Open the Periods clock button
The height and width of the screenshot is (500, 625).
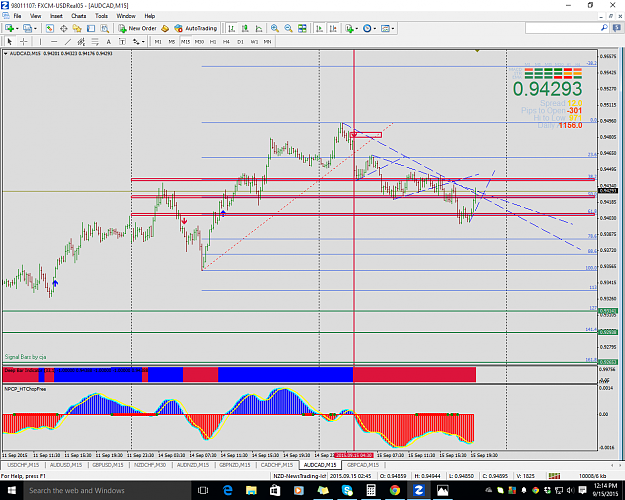pos(367,28)
